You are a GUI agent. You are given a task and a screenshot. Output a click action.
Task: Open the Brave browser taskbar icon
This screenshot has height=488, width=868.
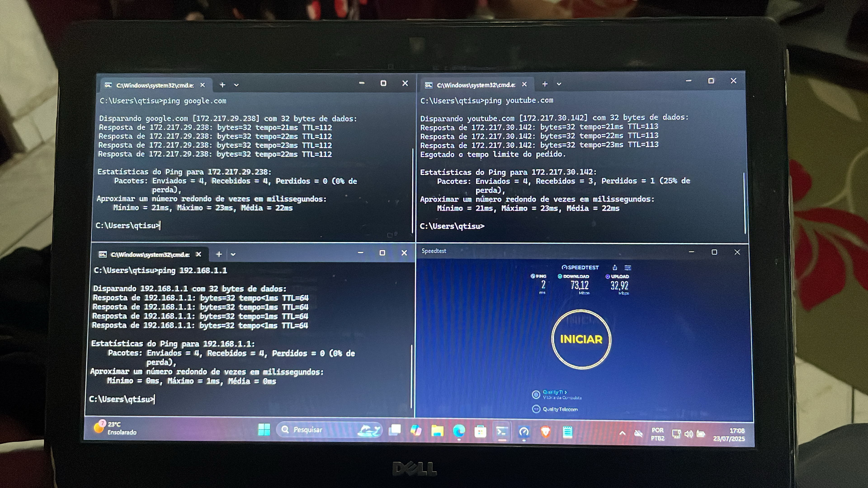(x=545, y=432)
